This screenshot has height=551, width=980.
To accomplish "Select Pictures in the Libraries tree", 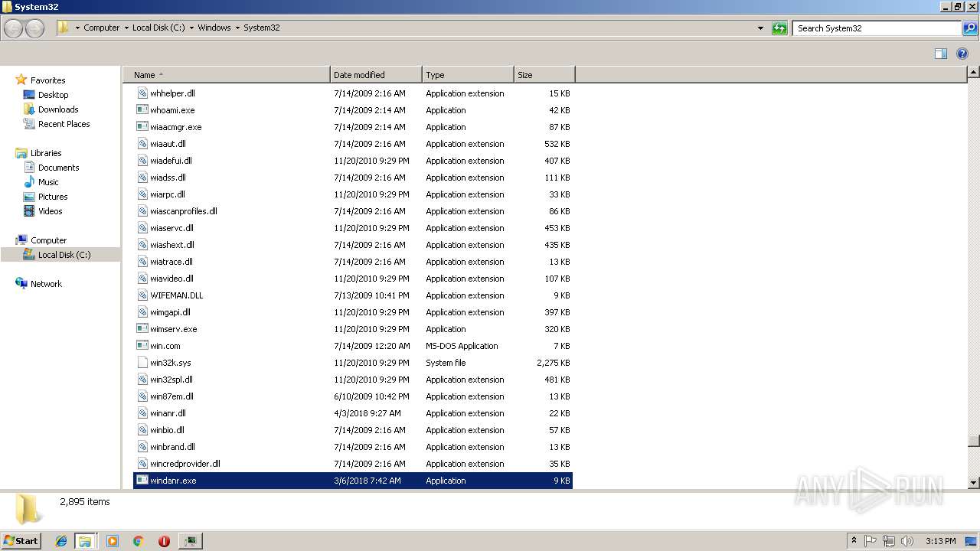I will pyautogui.click(x=53, y=197).
